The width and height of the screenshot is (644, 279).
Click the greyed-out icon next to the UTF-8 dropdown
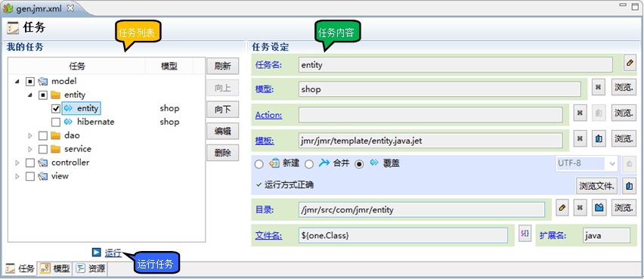pyautogui.click(x=628, y=163)
